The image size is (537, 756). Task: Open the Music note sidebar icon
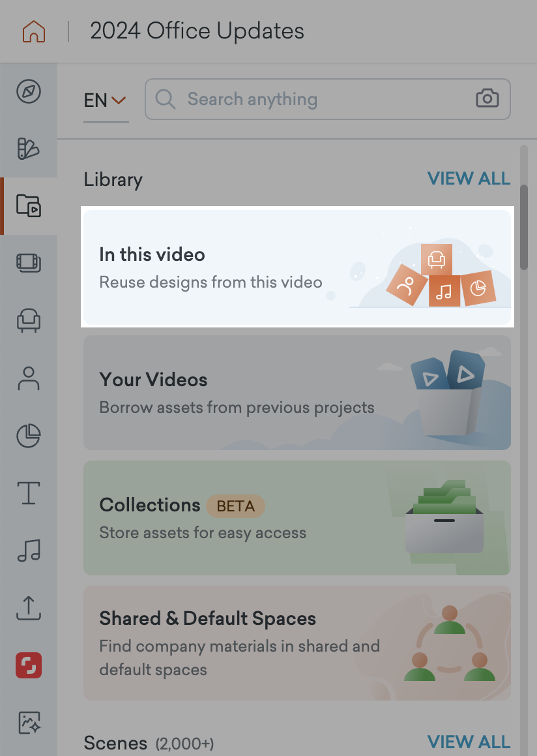29,550
